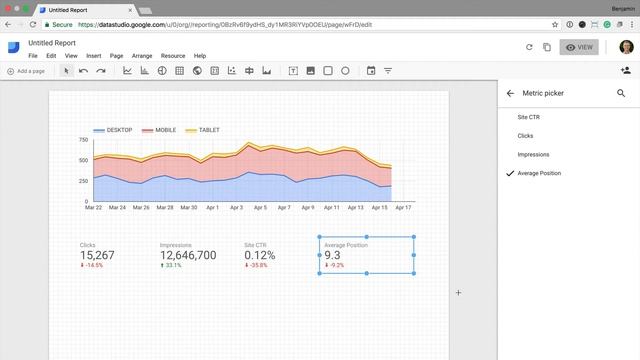Click the MOBILE legend entry
Viewport: 640px width, 360px height.
(159, 130)
